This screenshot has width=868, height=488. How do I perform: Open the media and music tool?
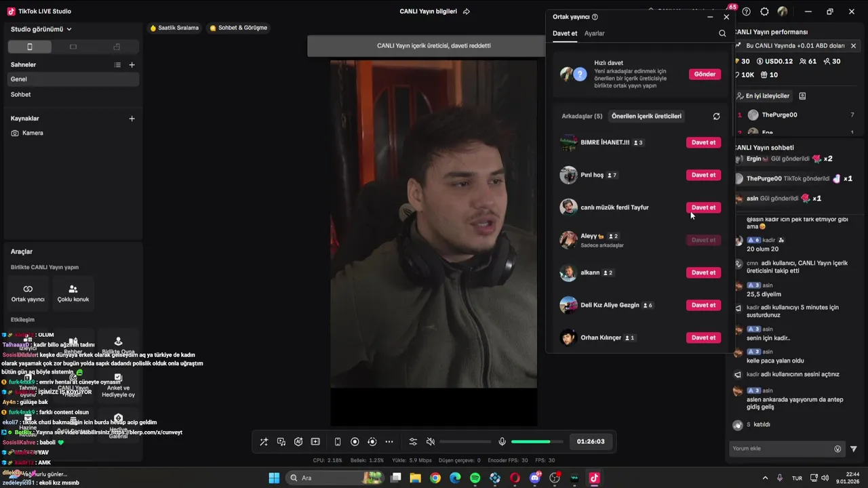pos(281,442)
